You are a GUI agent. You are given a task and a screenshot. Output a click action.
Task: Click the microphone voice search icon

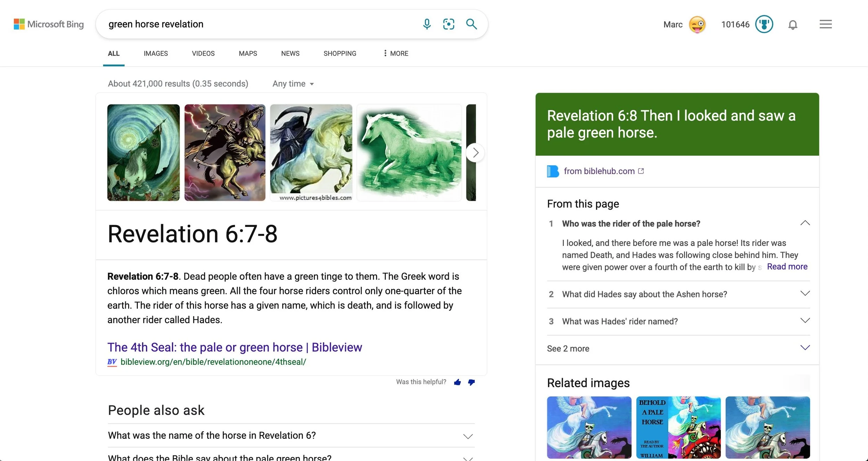[x=427, y=24]
